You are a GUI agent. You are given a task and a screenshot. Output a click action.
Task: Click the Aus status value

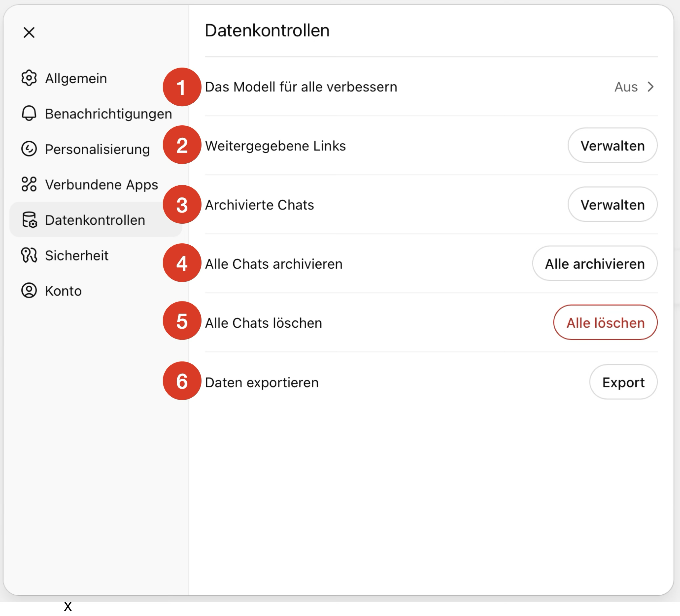click(x=626, y=87)
